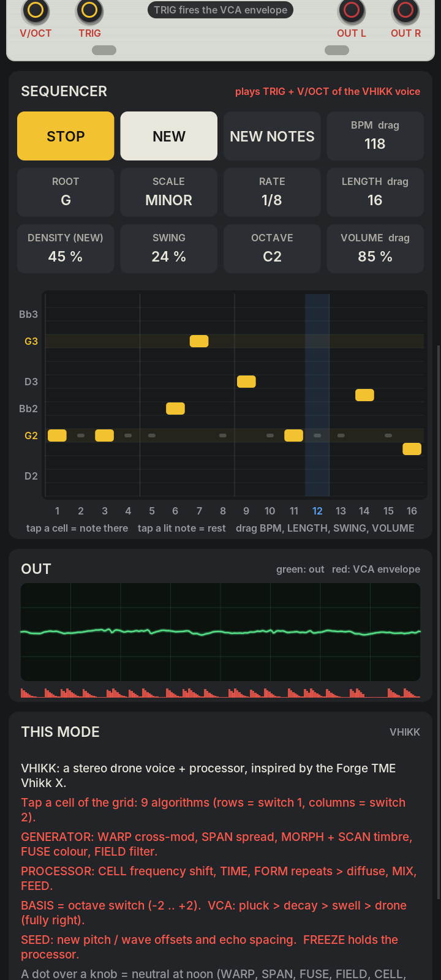The image size is (441, 980).
Task: Click the BPM 118 control
Action: pyautogui.click(x=375, y=136)
